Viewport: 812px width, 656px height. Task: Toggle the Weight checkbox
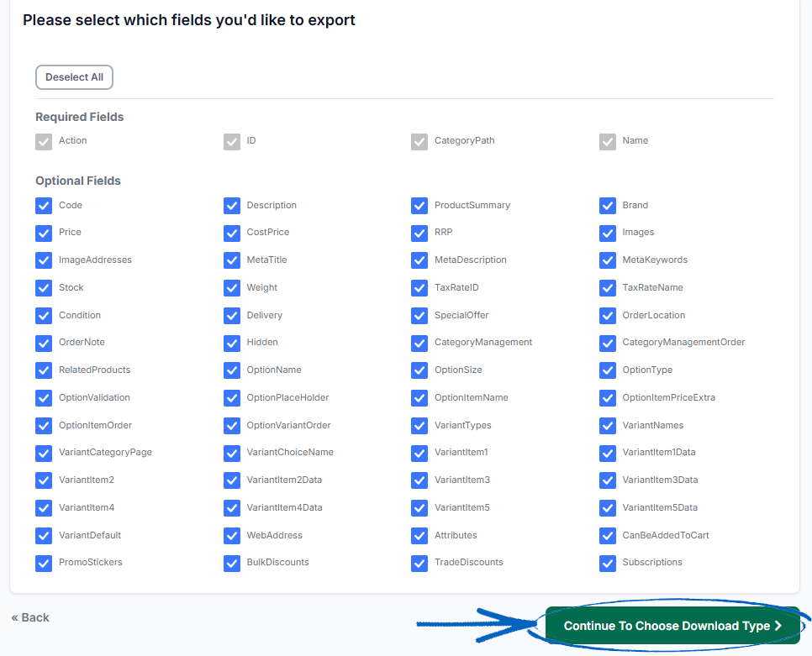(232, 287)
